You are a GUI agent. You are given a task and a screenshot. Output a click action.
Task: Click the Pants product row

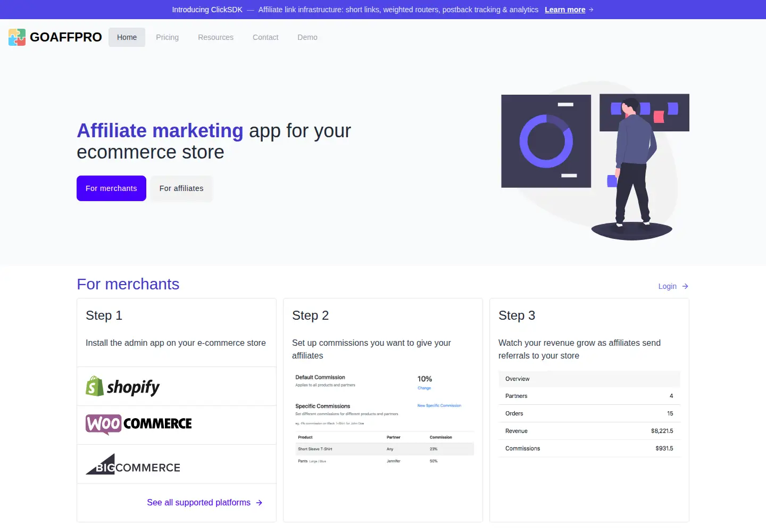384,461
